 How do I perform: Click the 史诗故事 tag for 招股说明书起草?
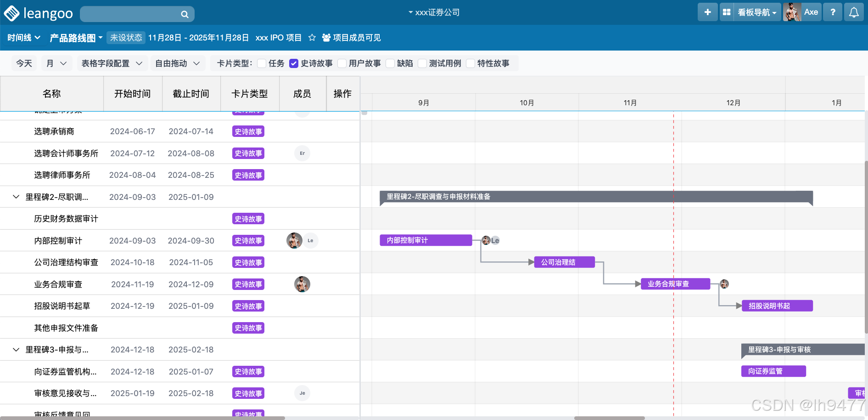(x=248, y=306)
